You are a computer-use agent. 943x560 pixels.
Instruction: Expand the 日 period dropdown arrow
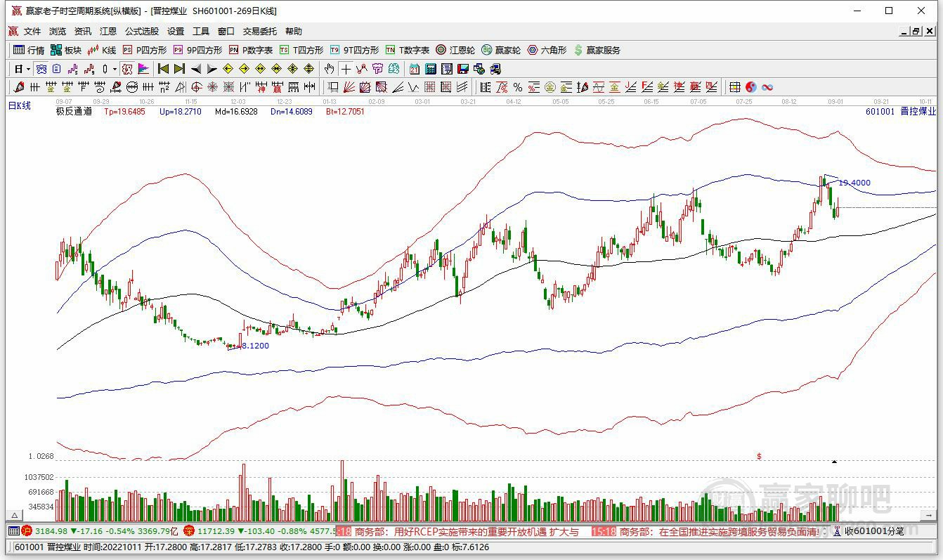point(28,69)
